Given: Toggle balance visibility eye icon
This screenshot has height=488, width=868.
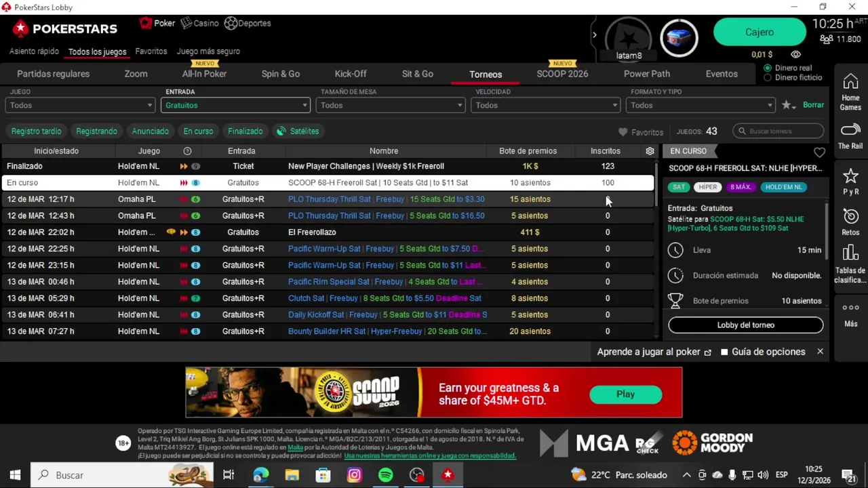Looking at the screenshot, I should [795, 54].
